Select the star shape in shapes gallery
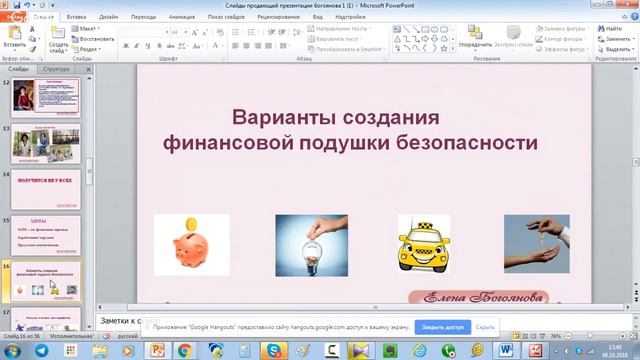The height and width of the screenshot is (360, 640). (x=444, y=49)
